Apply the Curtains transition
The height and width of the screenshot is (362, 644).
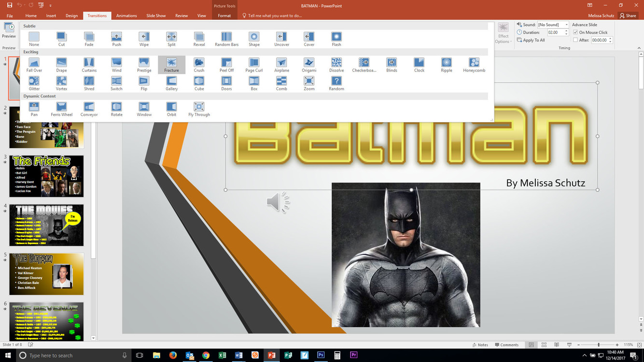point(89,65)
